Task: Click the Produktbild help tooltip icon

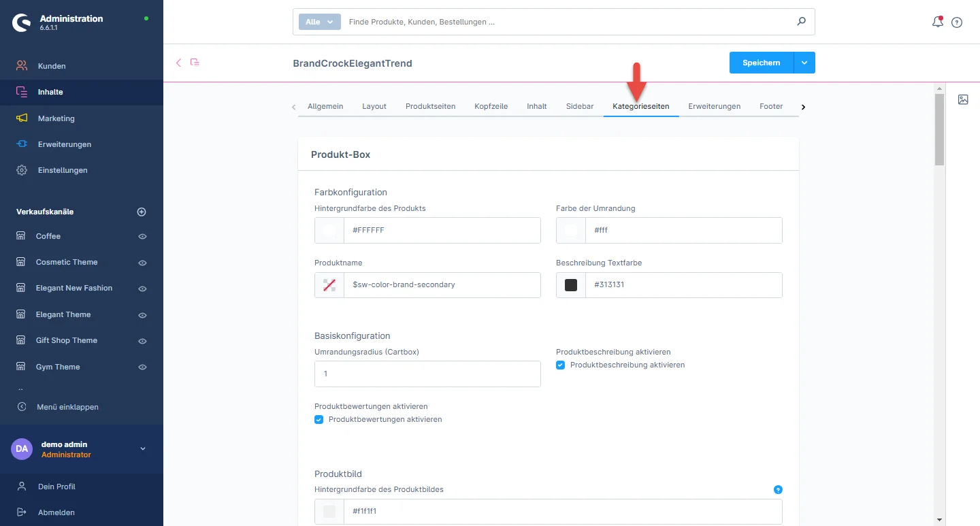Action: [778, 489]
